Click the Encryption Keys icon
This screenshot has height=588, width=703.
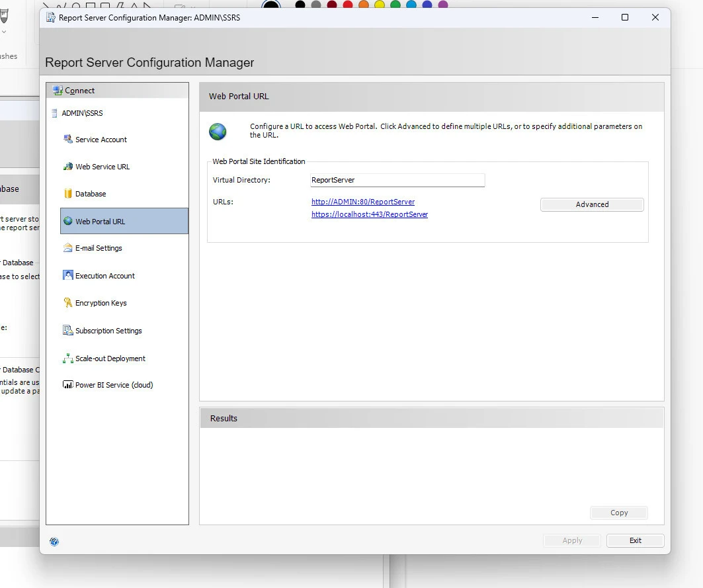(67, 303)
